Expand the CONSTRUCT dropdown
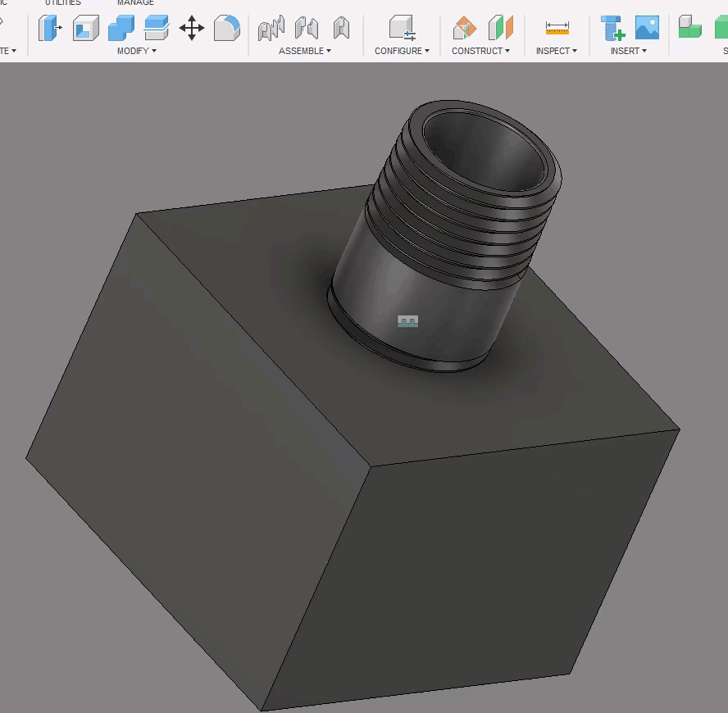Image resolution: width=728 pixels, height=713 pixels. (481, 50)
